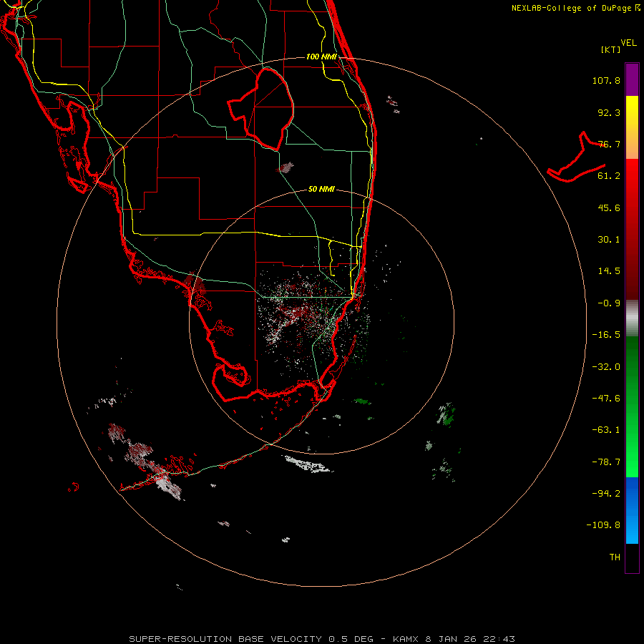This screenshot has width=644, height=644.
Task: Click the [KT] units label
Action: pos(611,49)
